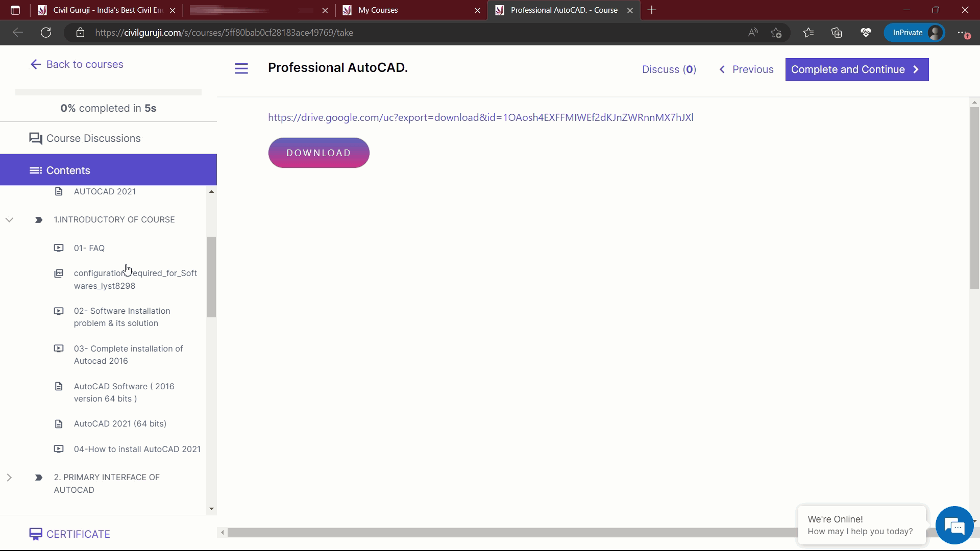This screenshot has width=980, height=551.
Task: Open a new browser tab
Action: point(652,10)
